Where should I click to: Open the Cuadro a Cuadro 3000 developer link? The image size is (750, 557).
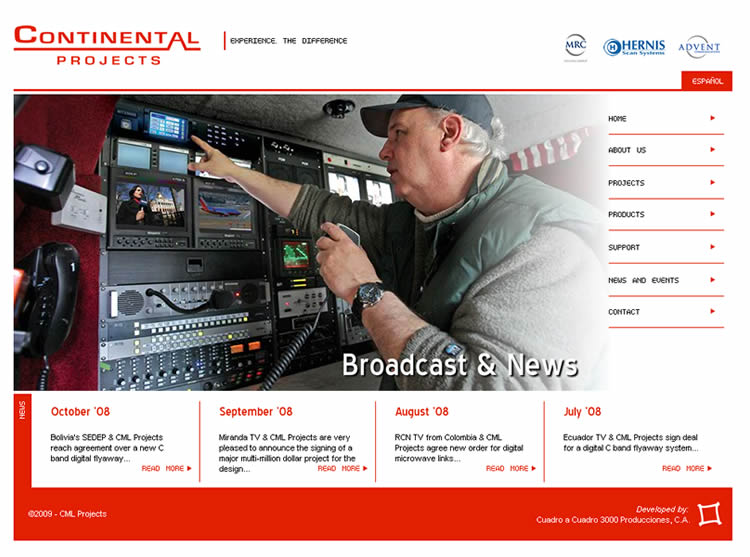point(612,520)
